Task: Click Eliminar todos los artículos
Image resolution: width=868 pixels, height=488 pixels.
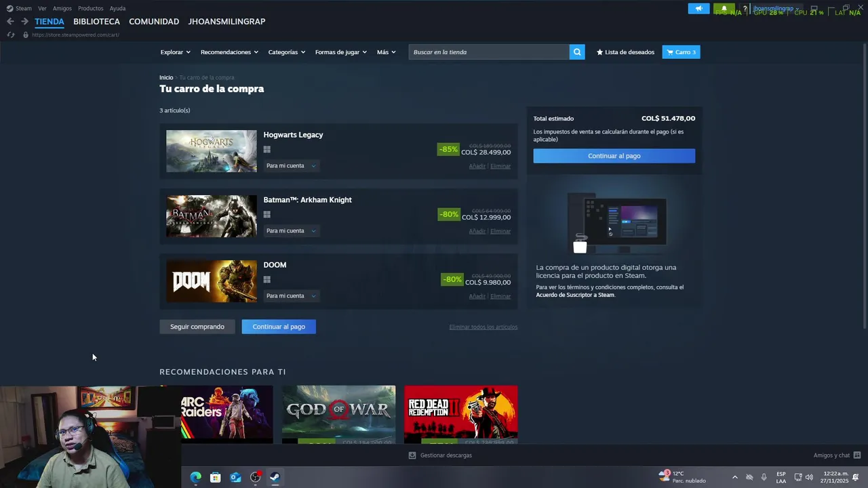Action: [483, 327]
